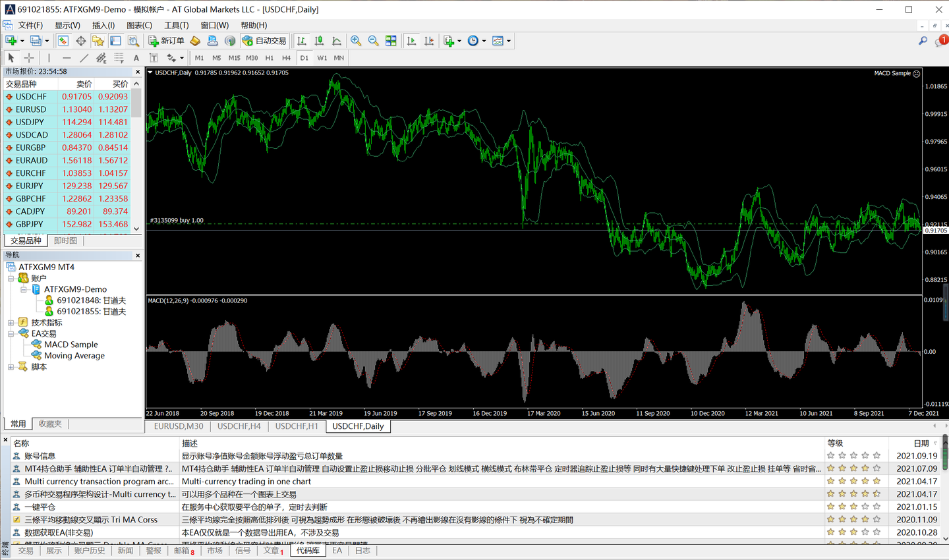This screenshot has width=949, height=560.
Task: Set timeframe to M1
Action: point(199,58)
